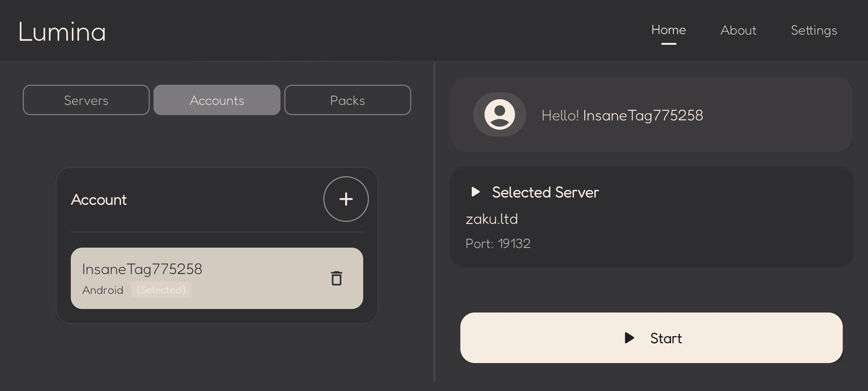
Task: Click the Account section heading
Action: point(99,200)
